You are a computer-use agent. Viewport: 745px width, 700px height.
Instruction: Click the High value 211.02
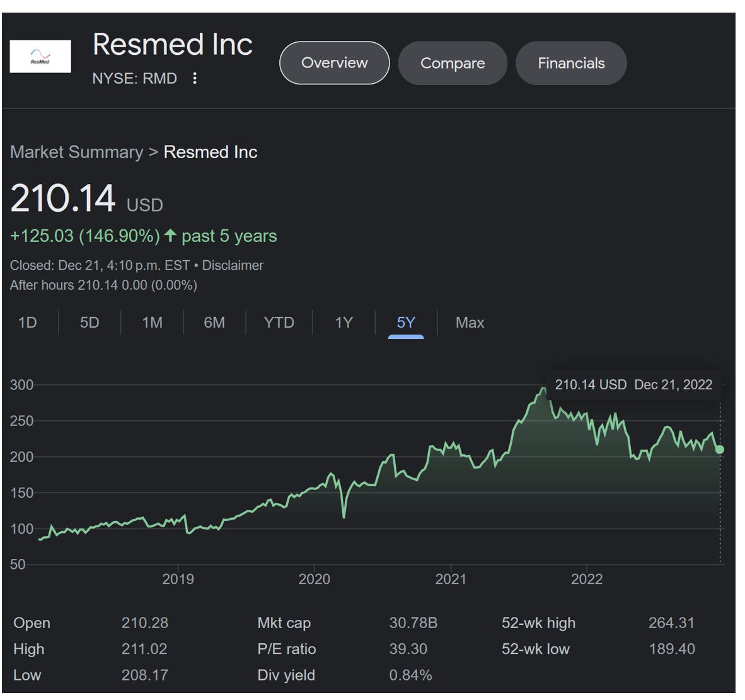(144, 649)
